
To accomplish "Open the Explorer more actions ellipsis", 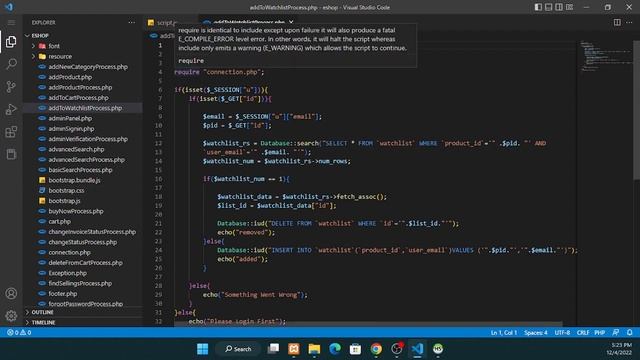I will (131, 22).
